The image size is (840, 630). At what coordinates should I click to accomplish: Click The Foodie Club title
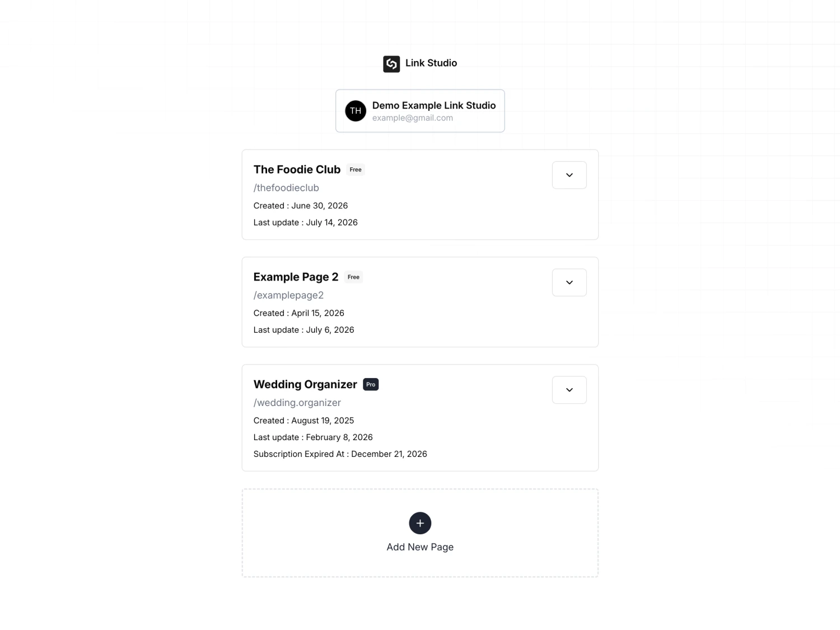pyautogui.click(x=297, y=170)
